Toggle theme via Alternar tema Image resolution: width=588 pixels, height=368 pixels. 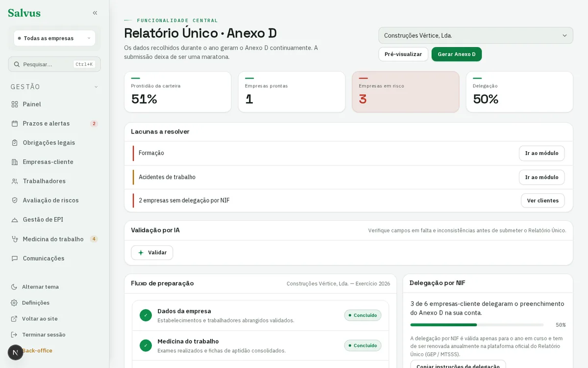[40, 287]
